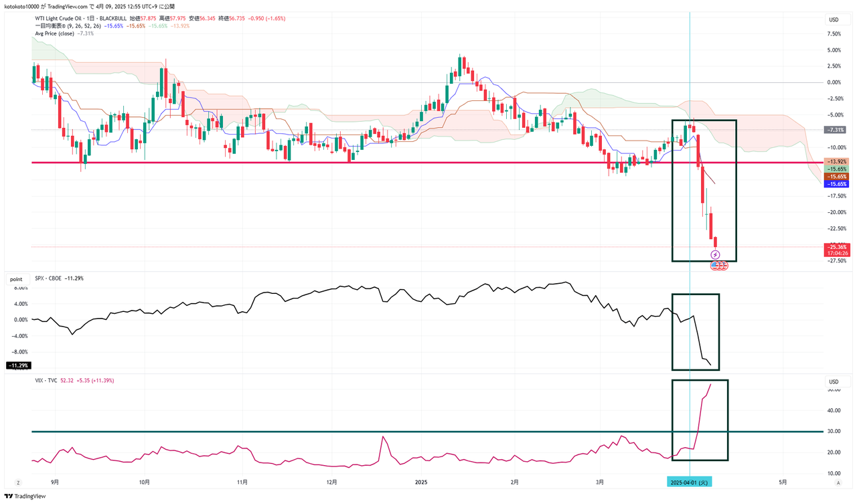The height and width of the screenshot is (504, 857).
Task: Select the US flag event icon below the candles
Action: (714, 266)
